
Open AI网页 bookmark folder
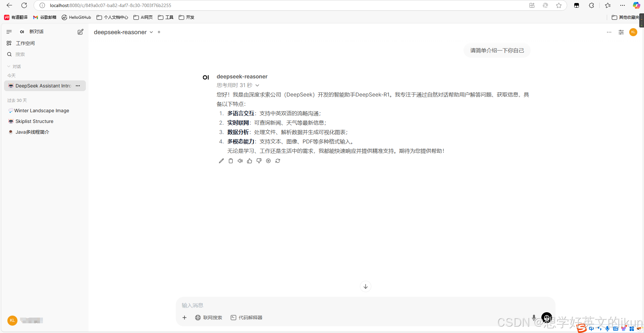click(x=143, y=17)
